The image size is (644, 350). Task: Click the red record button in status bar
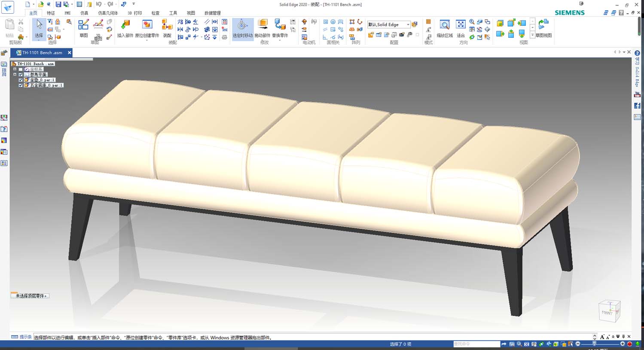[x=630, y=344]
